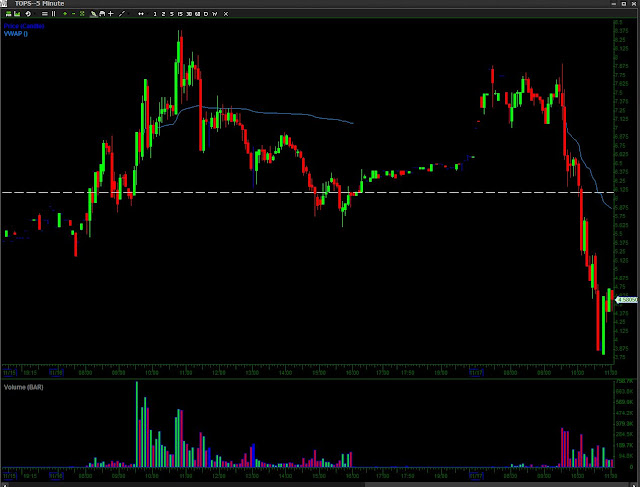Click the green minus zoom-out icon

pyautogui.click(x=73, y=14)
